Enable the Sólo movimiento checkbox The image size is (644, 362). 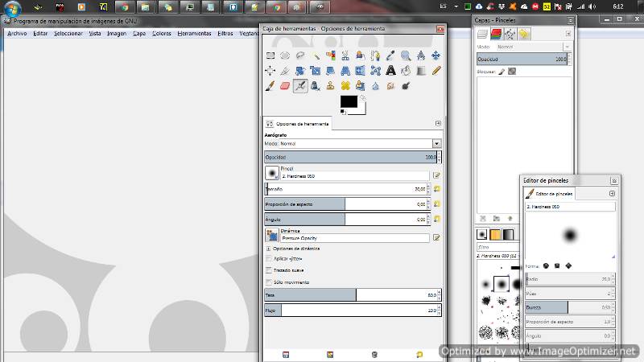click(x=269, y=282)
